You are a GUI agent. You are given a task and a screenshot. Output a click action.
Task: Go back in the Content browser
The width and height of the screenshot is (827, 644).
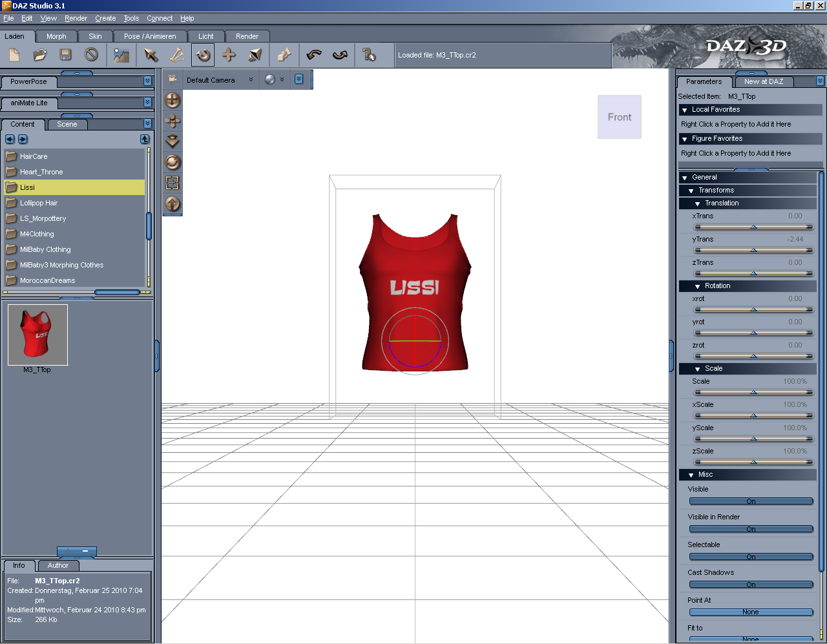(x=10, y=139)
